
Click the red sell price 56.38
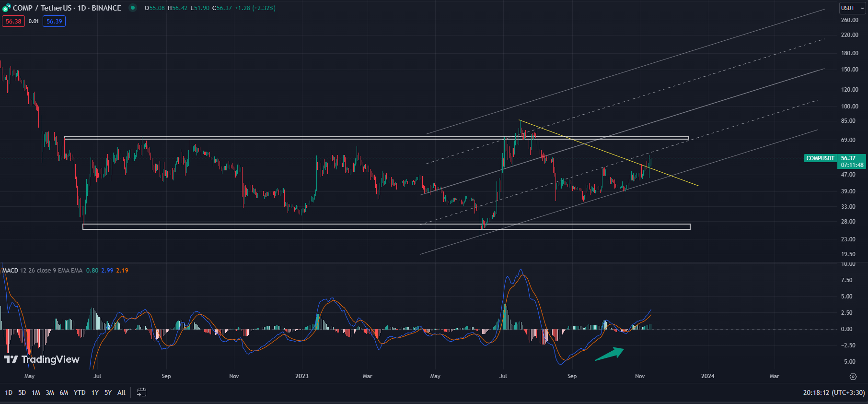(x=13, y=21)
